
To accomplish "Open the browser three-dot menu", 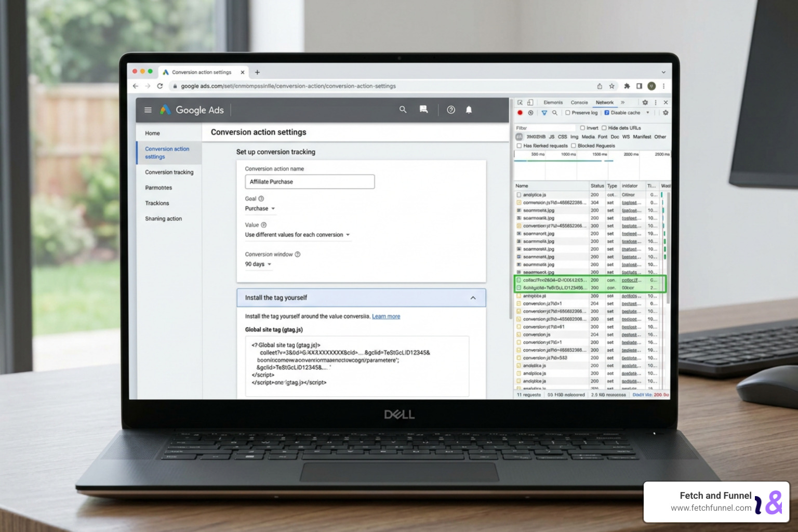I will coord(663,86).
